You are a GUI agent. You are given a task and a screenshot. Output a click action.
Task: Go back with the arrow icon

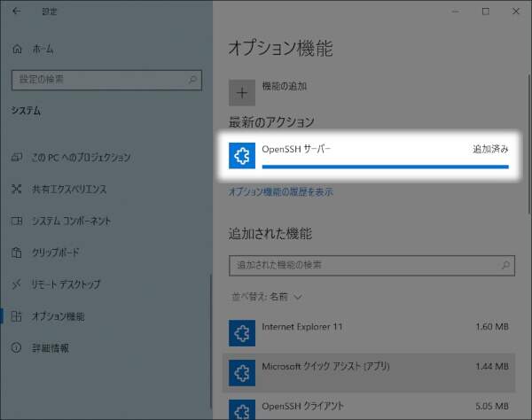(x=16, y=12)
